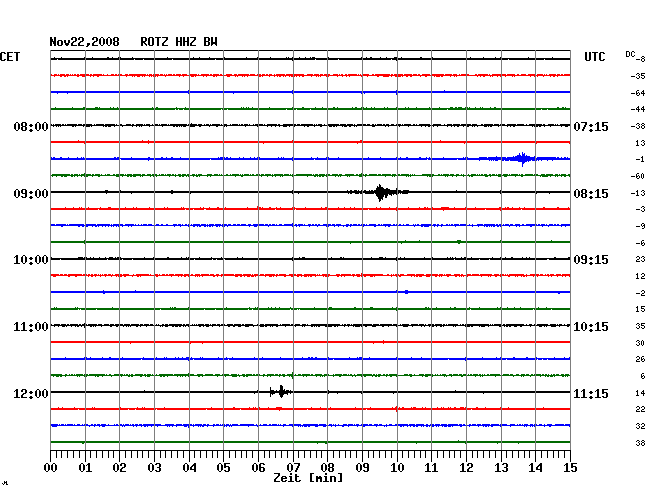This screenshot has width=650, height=494.
Task: Click the seismic event burst on the blue trace
Action: (x=521, y=159)
